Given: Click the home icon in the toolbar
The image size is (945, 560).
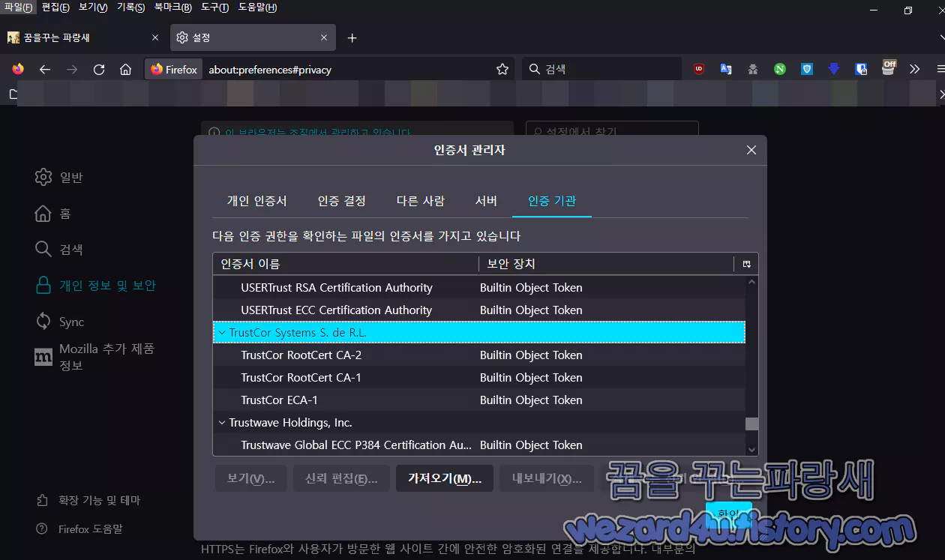Looking at the screenshot, I should 125,68.
